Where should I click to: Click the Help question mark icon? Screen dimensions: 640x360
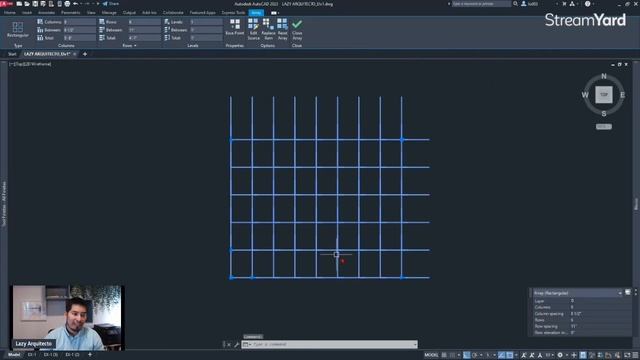pos(587,4)
